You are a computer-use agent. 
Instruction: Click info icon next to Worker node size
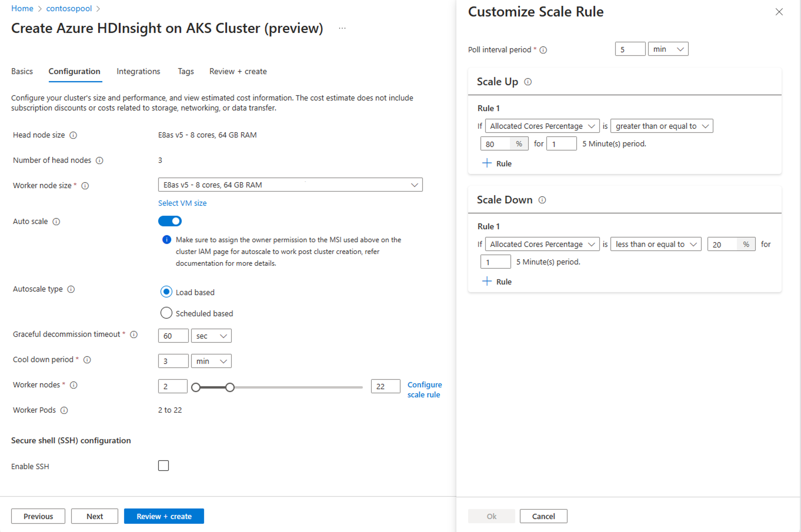pos(85,186)
